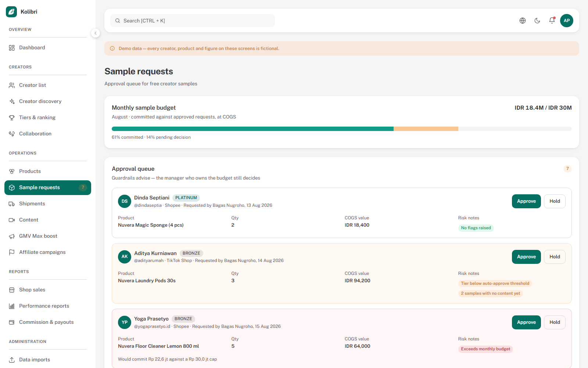This screenshot has width=588, height=368.
Task: Click Dinda Septiani creator name
Action: pos(152,198)
